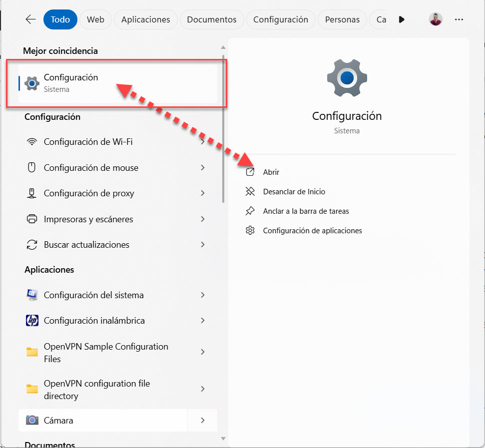
Task: Switch to the Aplicaciones filter tab
Action: pyautogui.click(x=145, y=19)
